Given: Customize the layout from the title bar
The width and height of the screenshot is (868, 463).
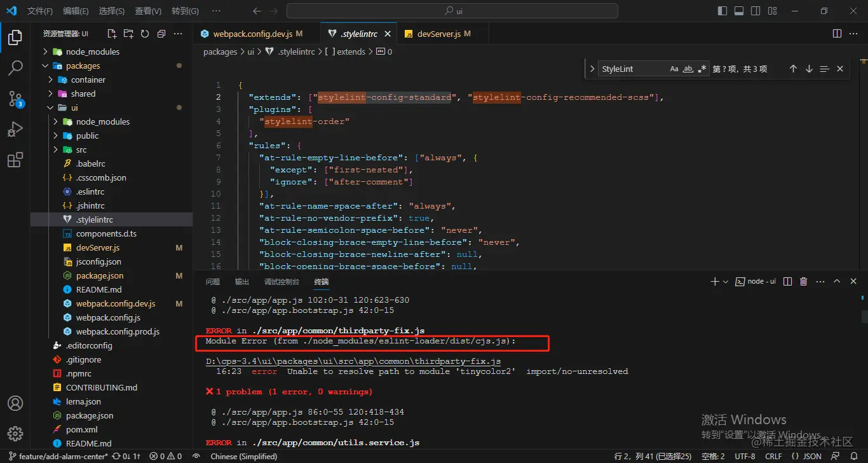Looking at the screenshot, I should pyautogui.click(x=773, y=11).
